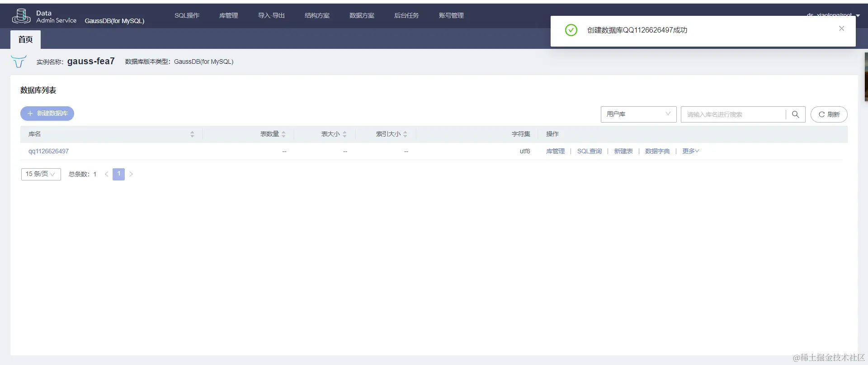Click the 新建数据库 button
The width and height of the screenshot is (868, 365).
pos(47,114)
